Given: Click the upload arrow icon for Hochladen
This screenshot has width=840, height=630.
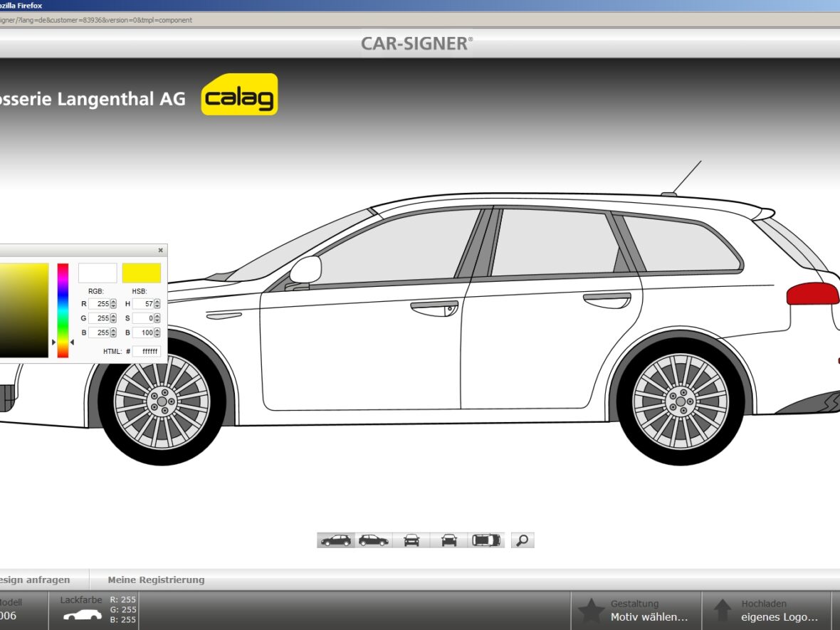Looking at the screenshot, I should (x=723, y=611).
